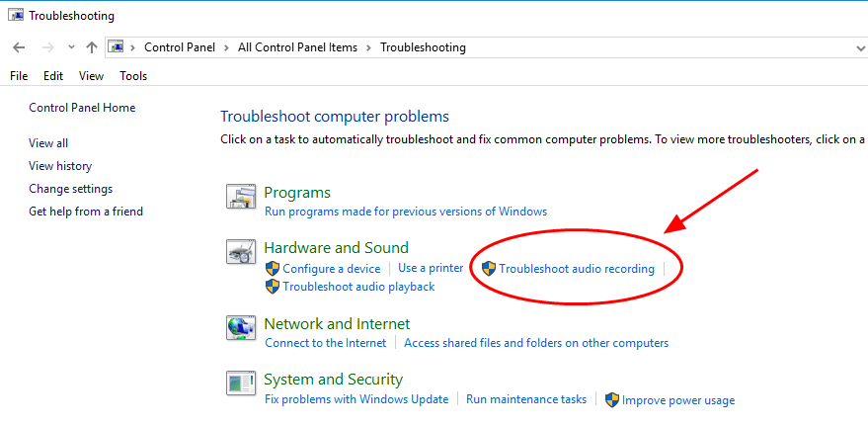The height and width of the screenshot is (427, 868).
Task: Click the Up one level arrow
Action: [x=92, y=47]
